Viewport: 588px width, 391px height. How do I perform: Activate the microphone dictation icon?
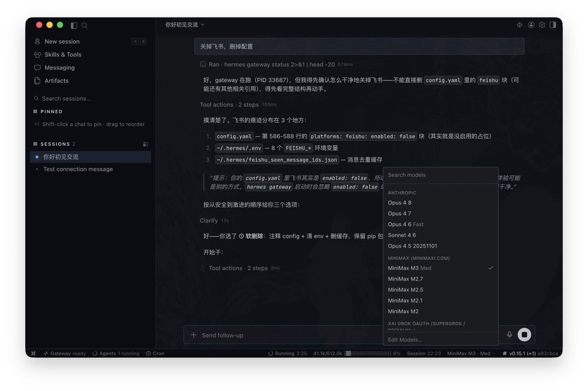pos(510,335)
